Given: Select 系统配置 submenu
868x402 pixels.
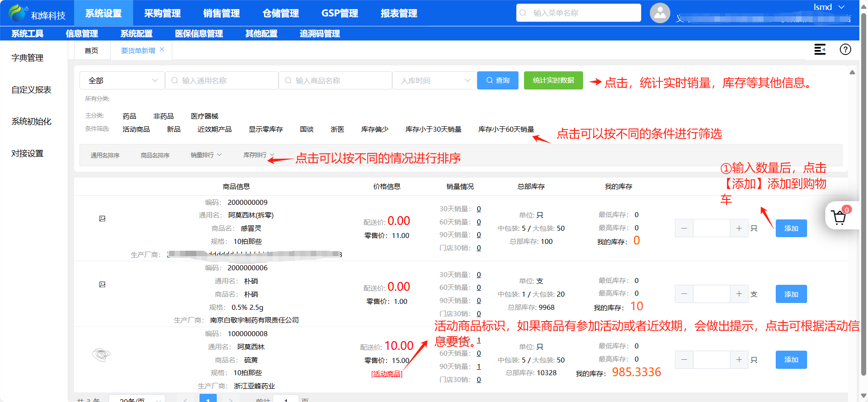Looking at the screenshot, I should tap(136, 34).
